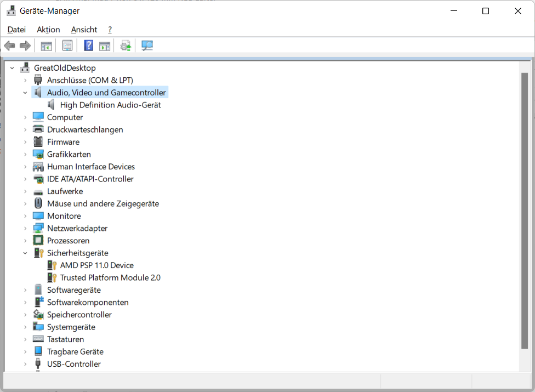
Task: Click the Softwarekomponenten icon
Action: point(39,302)
